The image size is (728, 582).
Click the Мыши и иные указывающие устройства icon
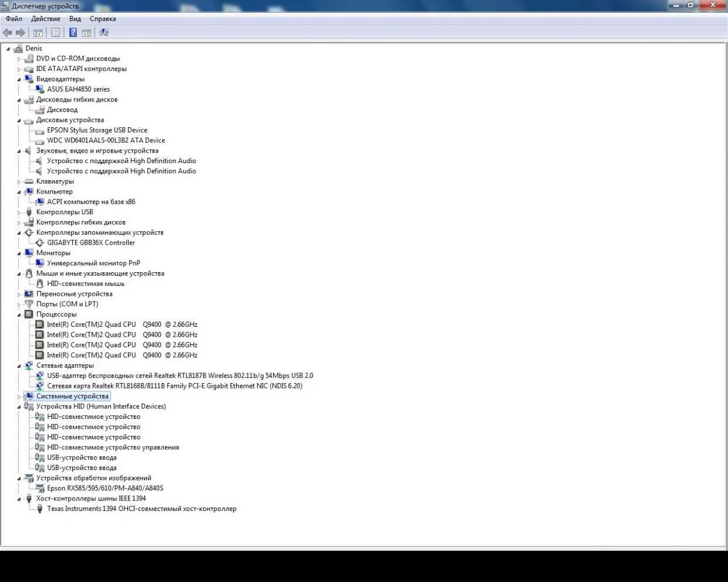tap(29, 273)
